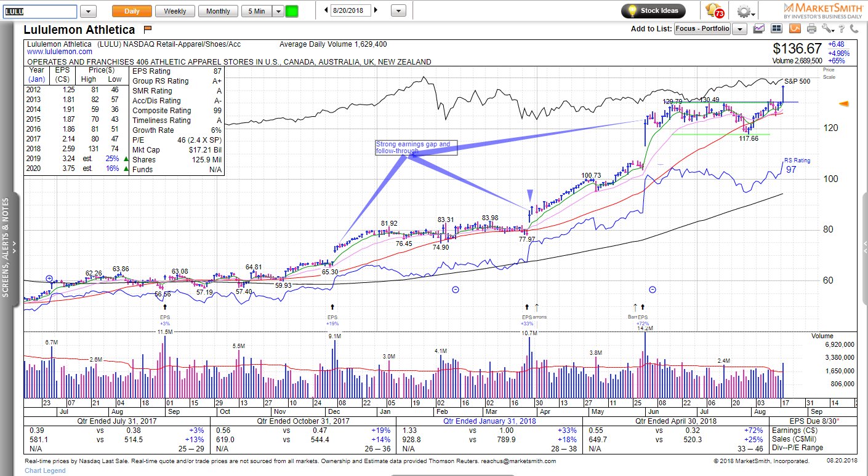
Task: Click the orange price marker on scale
Action: 845,104
